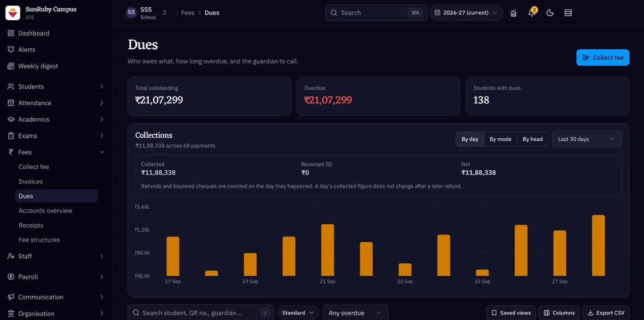Click the bookmark icon on Saved views
Viewport: 644px width, 320px height.
point(494,313)
